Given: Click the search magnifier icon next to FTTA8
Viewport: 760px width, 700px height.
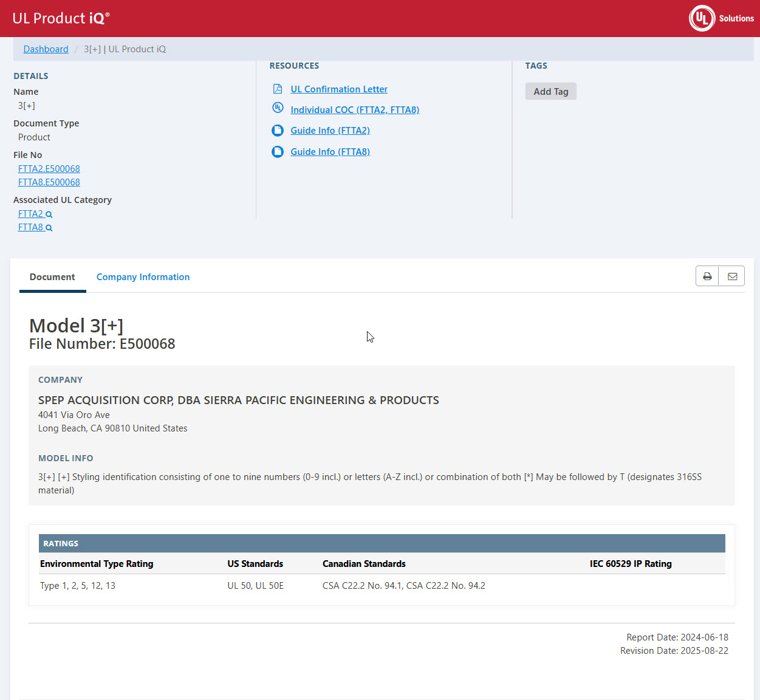Looking at the screenshot, I should point(49,228).
